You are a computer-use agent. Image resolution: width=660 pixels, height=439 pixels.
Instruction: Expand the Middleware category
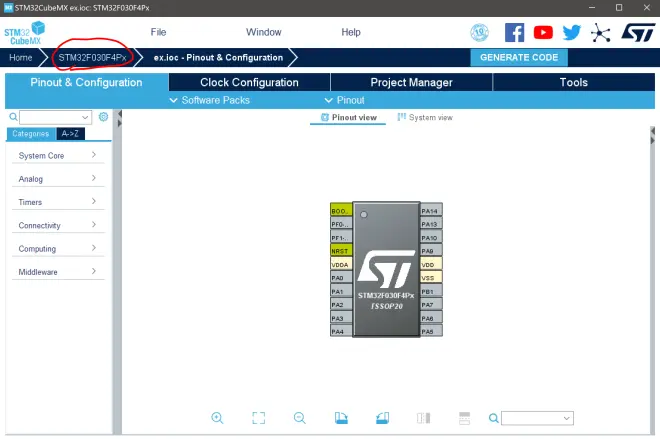tap(58, 272)
